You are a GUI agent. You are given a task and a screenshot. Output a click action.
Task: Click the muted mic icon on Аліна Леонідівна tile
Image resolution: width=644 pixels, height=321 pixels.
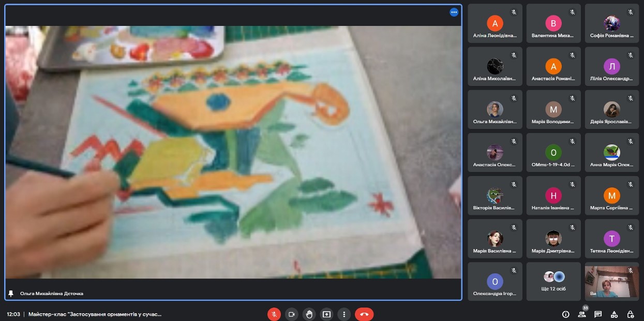click(x=514, y=11)
